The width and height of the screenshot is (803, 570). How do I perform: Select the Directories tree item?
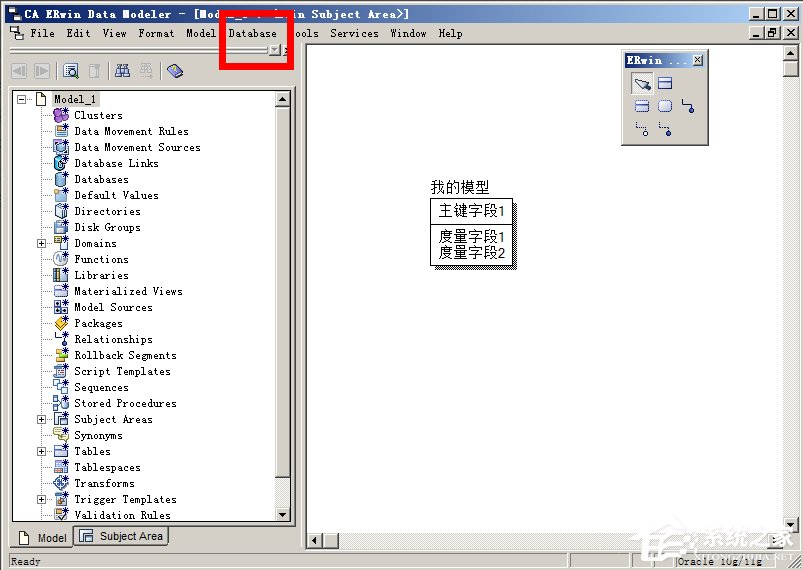coord(107,211)
